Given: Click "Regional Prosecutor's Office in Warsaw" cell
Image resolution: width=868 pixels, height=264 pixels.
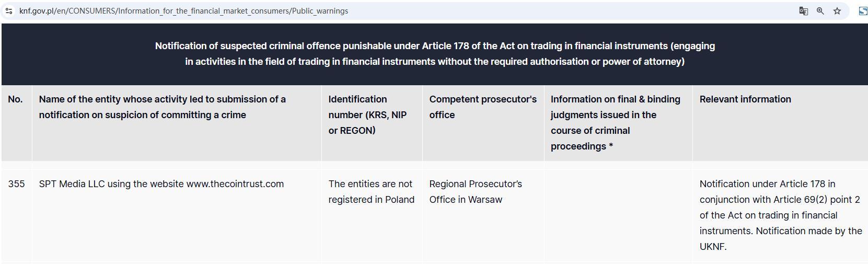Looking at the screenshot, I should 476,192.
